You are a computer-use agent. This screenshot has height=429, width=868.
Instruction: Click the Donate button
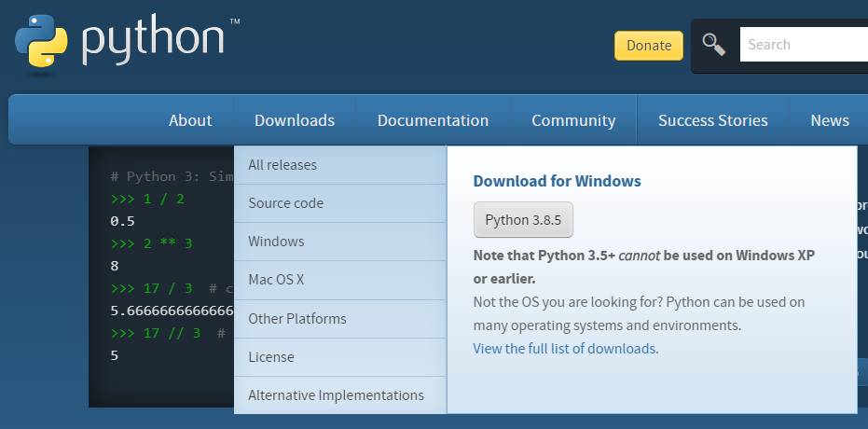(x=649, y=46)
